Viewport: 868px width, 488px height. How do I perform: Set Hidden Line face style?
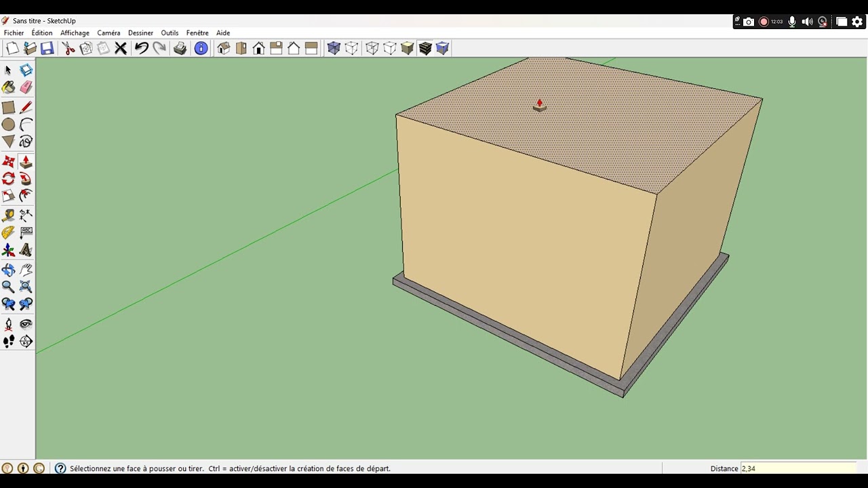pos(390,48)
